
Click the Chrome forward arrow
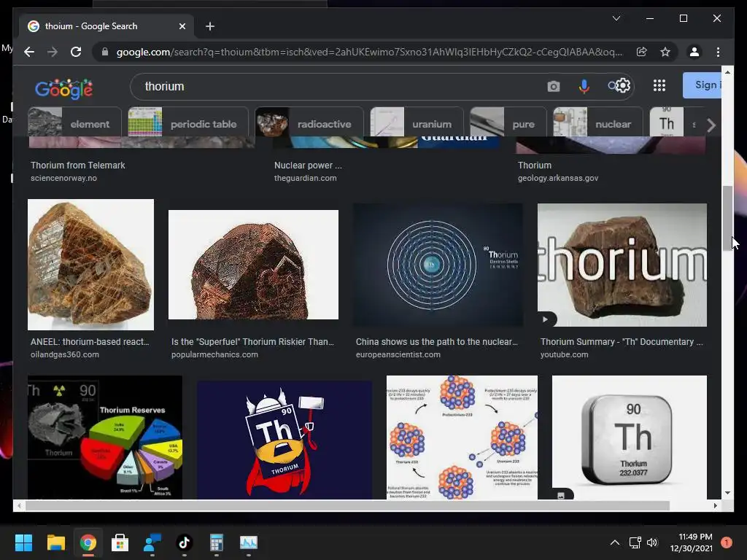point(53,52)
